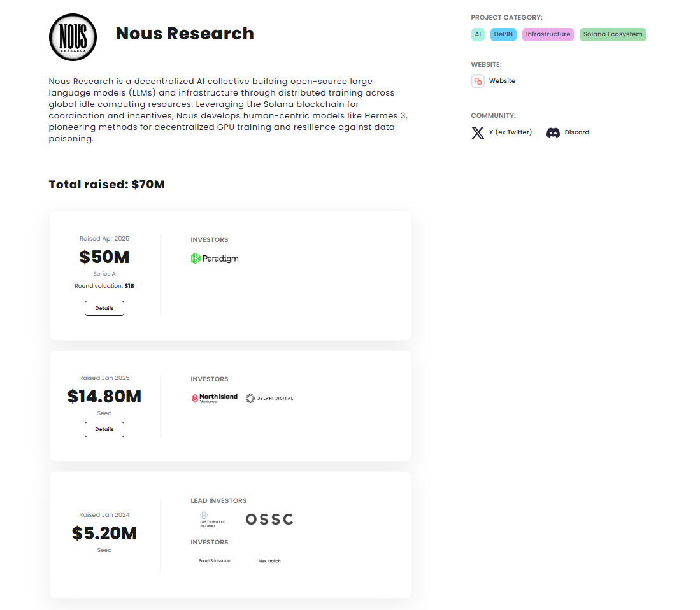The image size is (700, 610).
Task: Click the Round valuation: $1B text
Action: [104, 286]
